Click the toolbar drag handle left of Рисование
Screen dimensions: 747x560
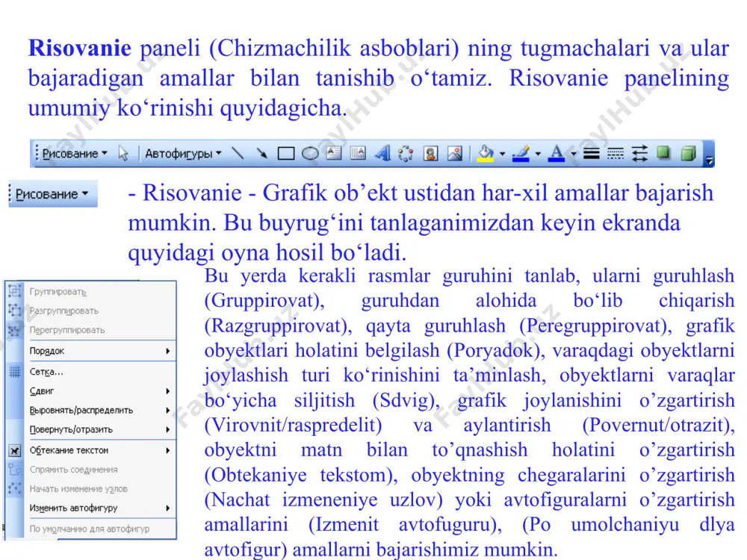coord(37,153)
